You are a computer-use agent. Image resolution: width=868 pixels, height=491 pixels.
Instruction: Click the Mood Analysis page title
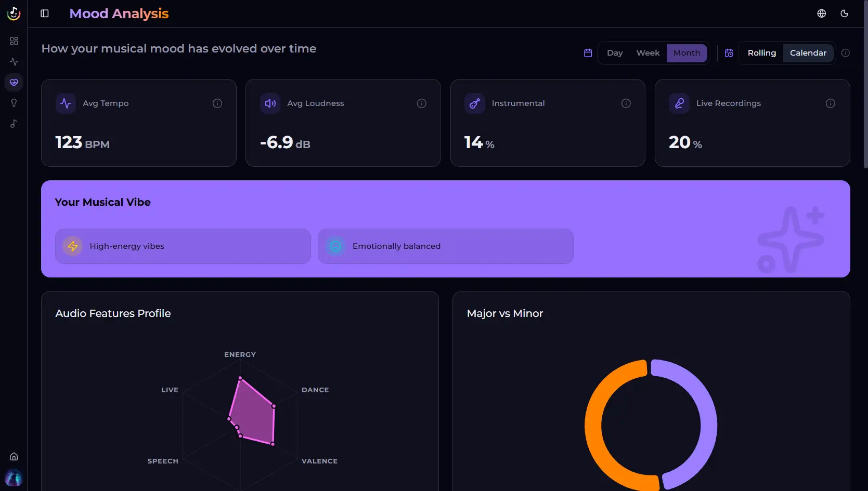pyautogui.click(x=119, y=14)
